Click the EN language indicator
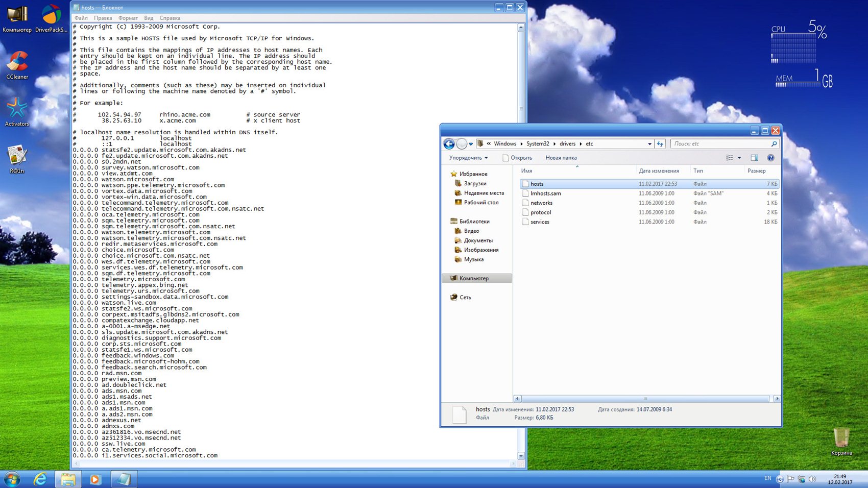 click(767, 478)
